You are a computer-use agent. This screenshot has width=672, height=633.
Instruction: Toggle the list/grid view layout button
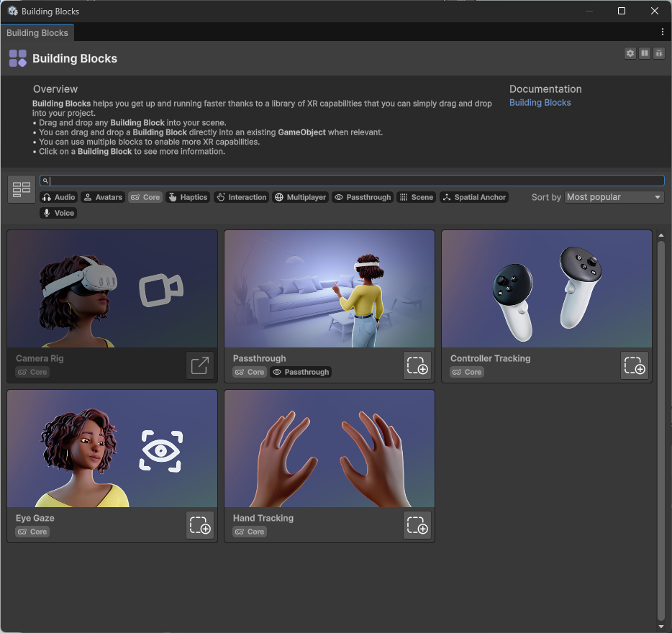[22, 188]
